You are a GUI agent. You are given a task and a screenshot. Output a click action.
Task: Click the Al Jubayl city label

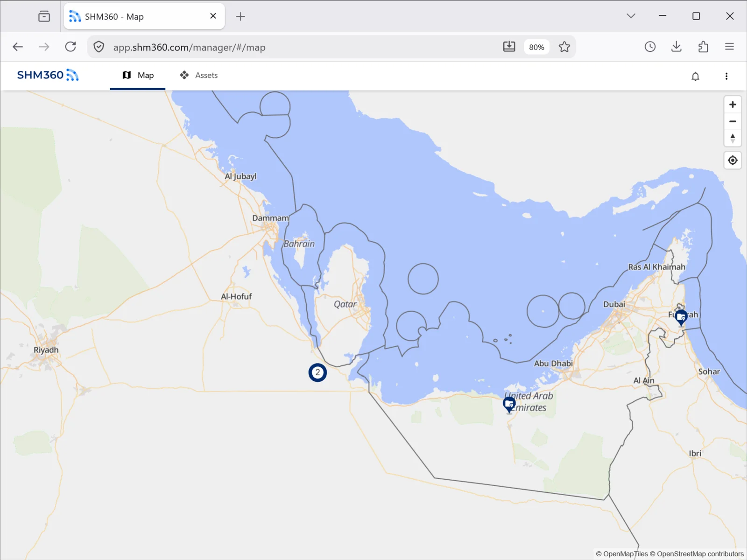240,176
